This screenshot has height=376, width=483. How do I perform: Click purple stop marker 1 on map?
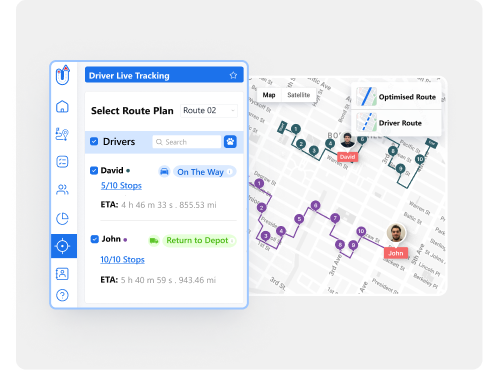click(259, 183)
